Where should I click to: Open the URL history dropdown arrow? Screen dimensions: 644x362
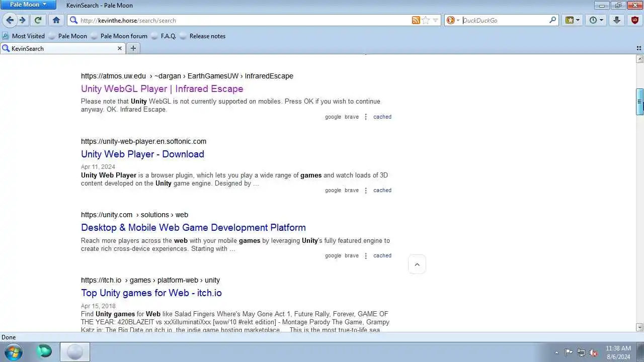(436, 20)
